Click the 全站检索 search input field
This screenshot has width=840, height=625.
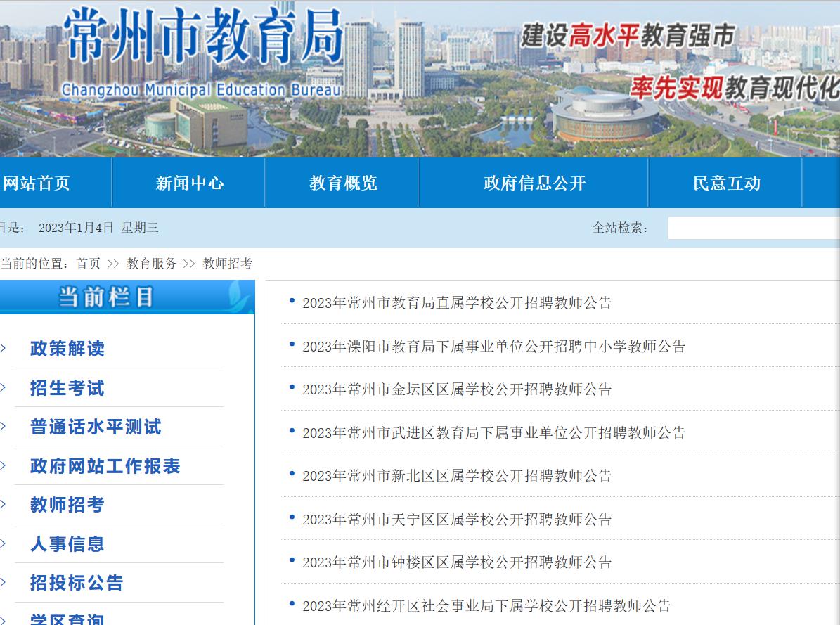[754, 228]
